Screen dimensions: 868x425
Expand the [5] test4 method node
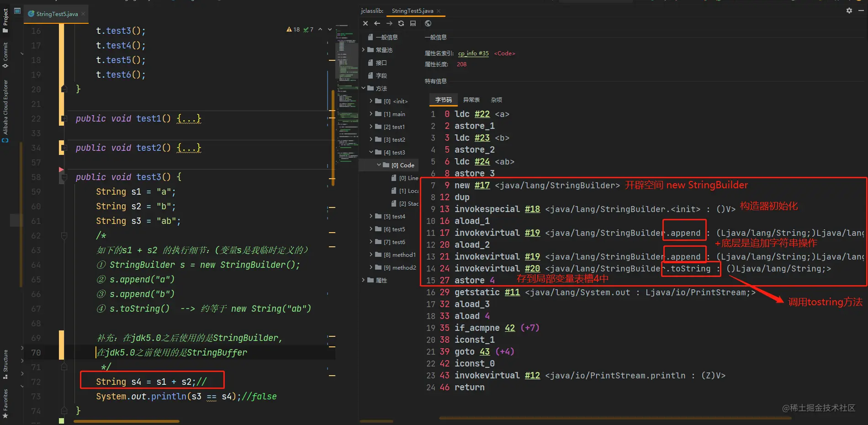(371, 216)
